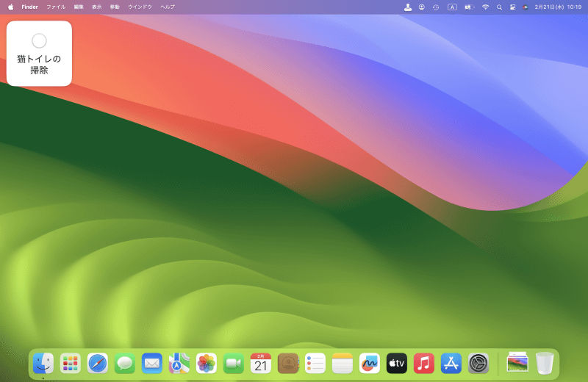The width and height of the screenshot is (588, 382).
Task: Open Calendar showing 21 in Dock
Action: coord(261,363)
